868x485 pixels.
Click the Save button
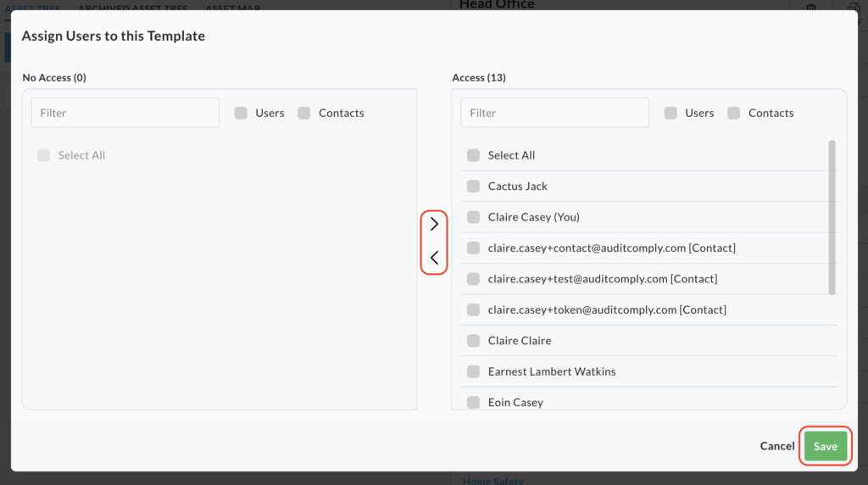coord(825,446)
